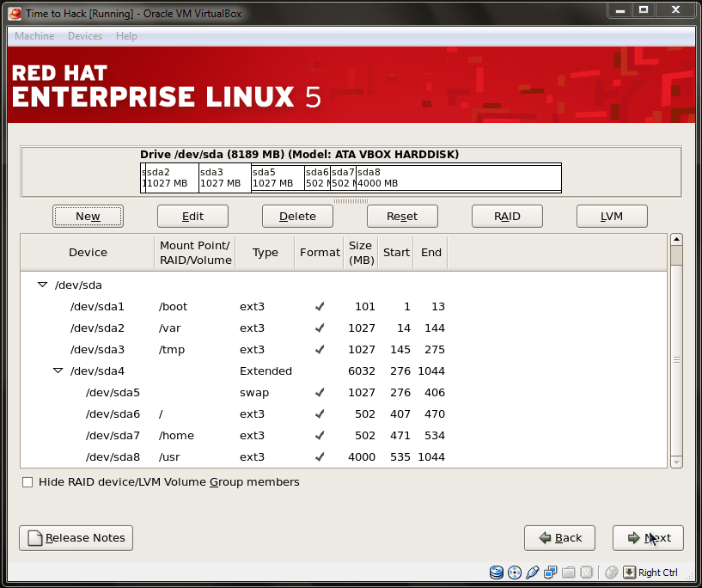Click the optical CD drive status icon
Screen dimensions: 702x588
(515, 572)
